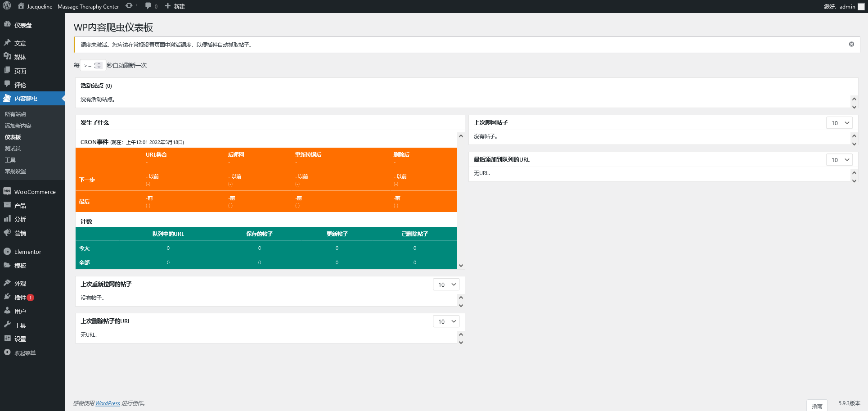Screen dimensions: 868x411
Task: Open 页面 pages icon in sidebar
Action: pyautogui.click(x=7, y=71)
